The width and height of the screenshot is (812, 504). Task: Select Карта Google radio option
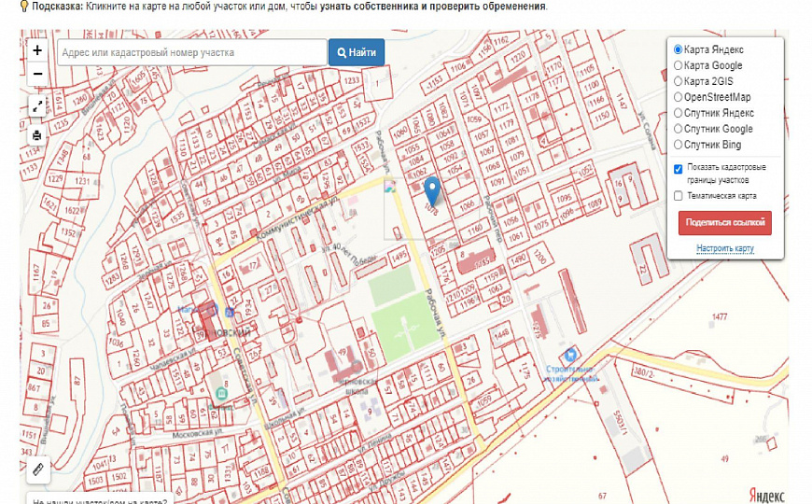click(679, 66)
